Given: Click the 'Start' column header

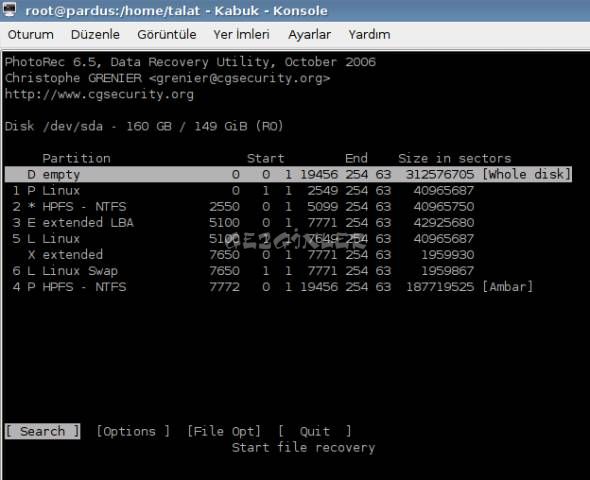Looking at the screenshot, I should pyautogui.click(x=266, y=158).
